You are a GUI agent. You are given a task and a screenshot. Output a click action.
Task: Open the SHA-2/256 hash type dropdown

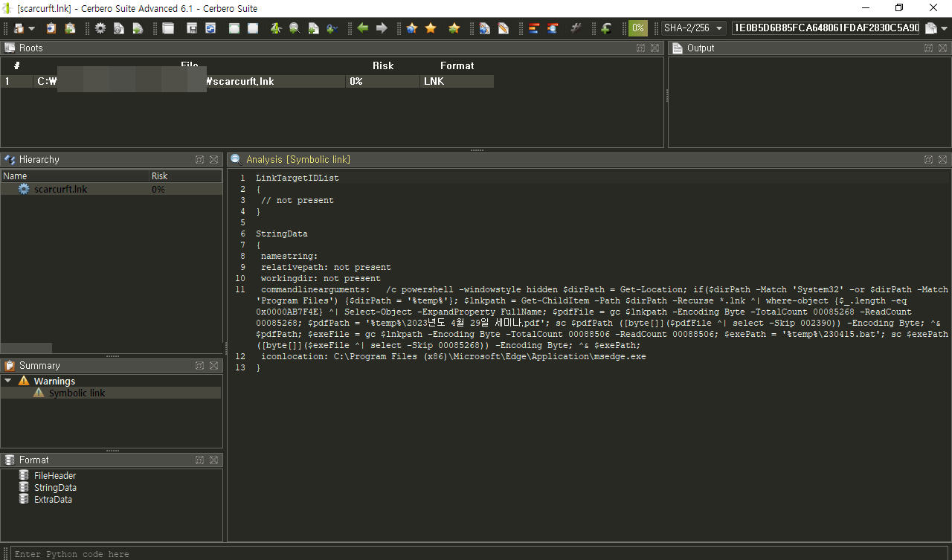point(695,28)
